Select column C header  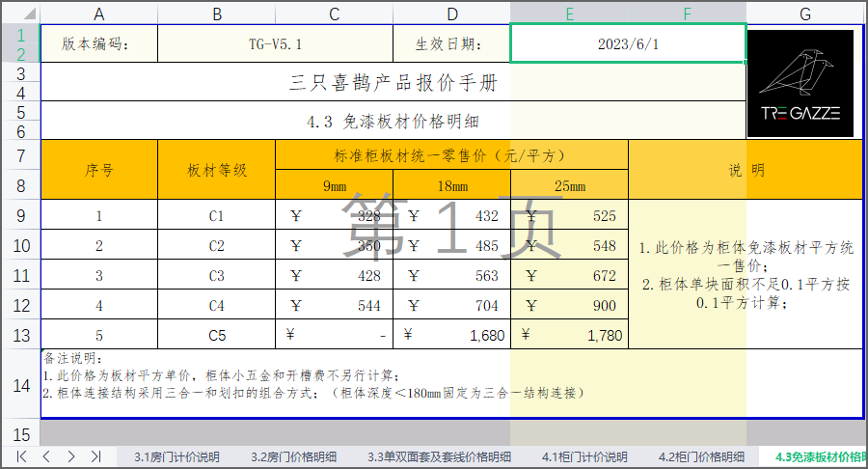tap(335, 14)
